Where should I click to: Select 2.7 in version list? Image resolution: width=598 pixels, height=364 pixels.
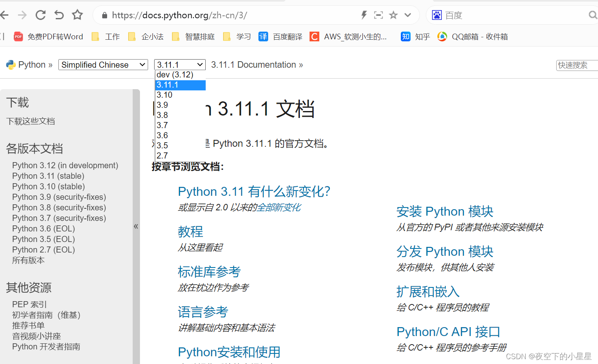[x=181, y=156]
